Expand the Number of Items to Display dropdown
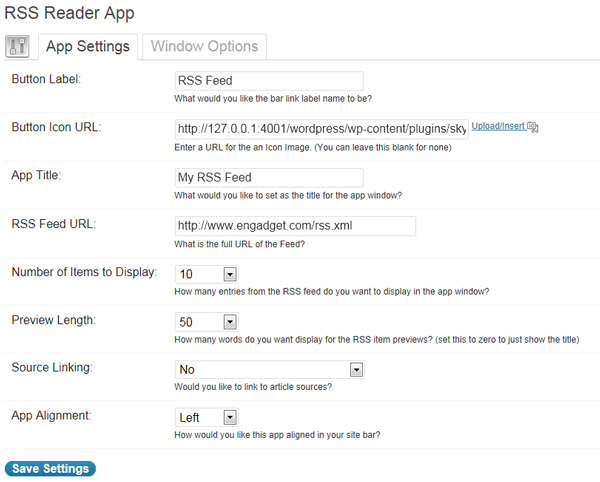This screenshot has width=600, height=482. 230,274
